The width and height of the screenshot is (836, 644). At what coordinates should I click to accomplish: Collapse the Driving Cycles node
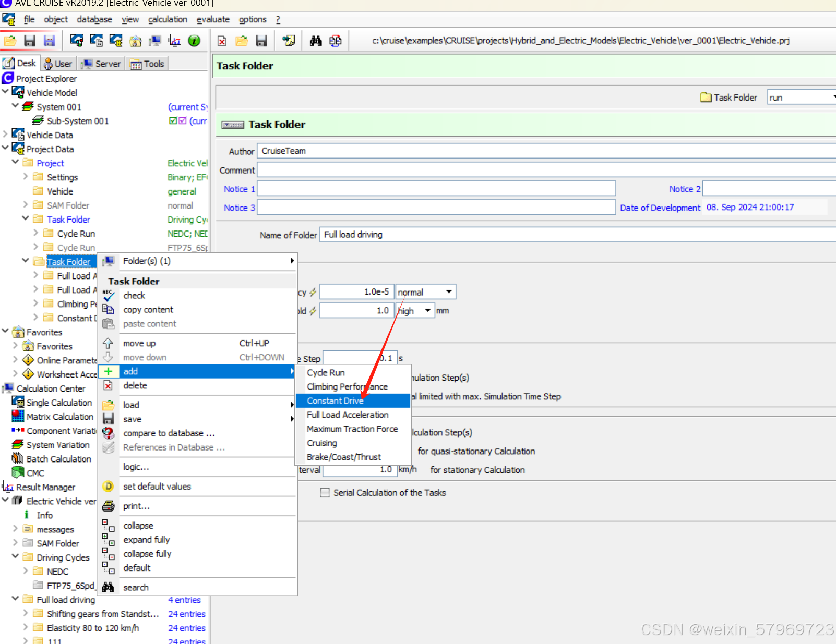tap(15, 556)
